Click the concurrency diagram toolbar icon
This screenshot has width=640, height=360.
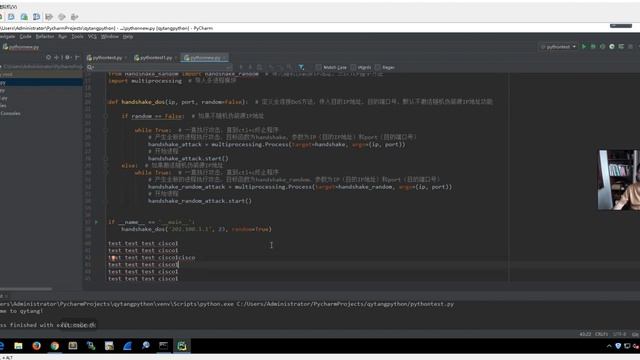pos(621,47)
